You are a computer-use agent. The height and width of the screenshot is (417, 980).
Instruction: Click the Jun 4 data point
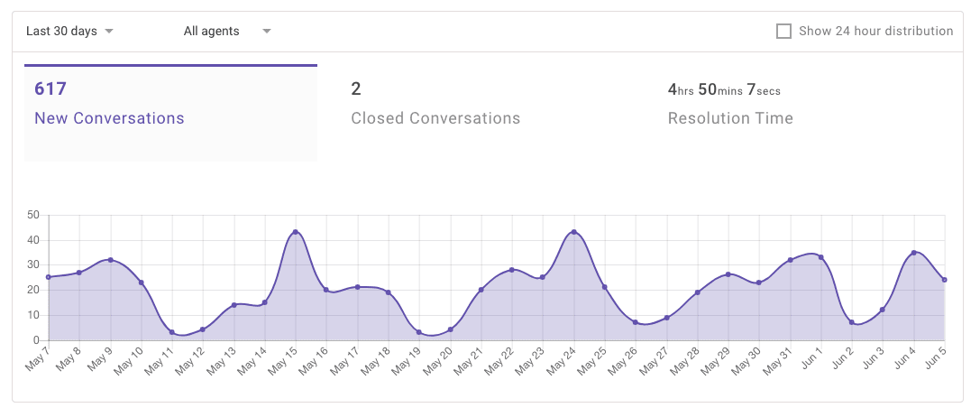914,253
